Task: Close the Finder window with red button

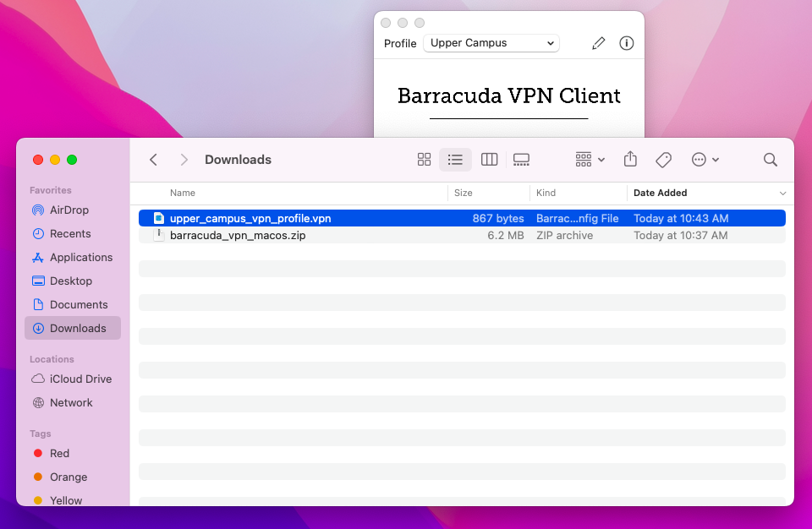Action: pos(38,160)
